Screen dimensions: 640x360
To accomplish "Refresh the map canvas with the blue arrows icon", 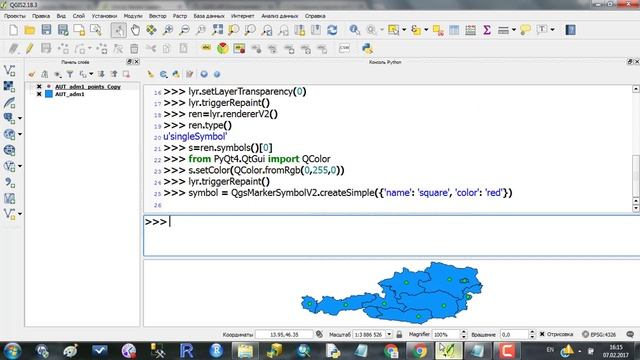I will click(332, 30).
